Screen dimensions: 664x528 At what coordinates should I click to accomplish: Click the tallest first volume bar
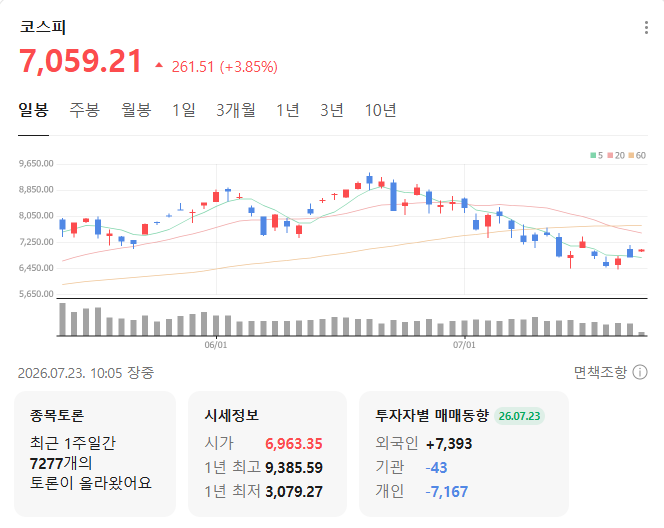point(63,319)
